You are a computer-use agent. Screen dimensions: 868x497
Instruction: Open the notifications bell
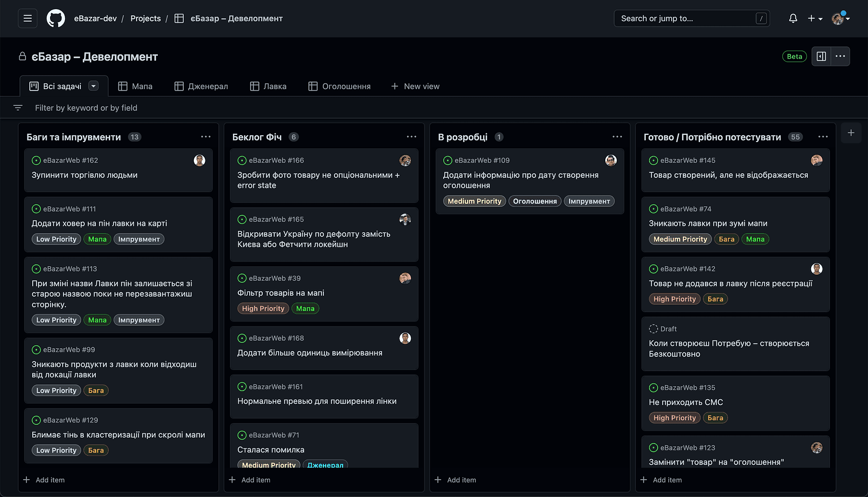tap(793, 18)
